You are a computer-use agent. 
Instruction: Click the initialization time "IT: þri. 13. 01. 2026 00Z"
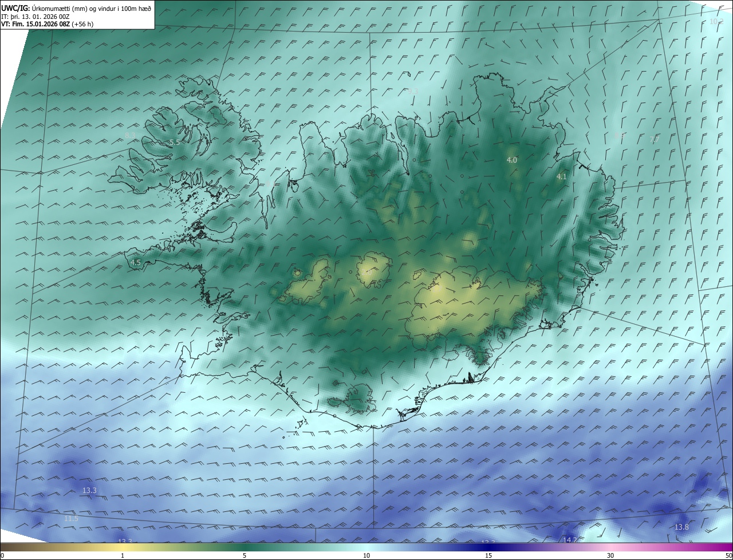point(36,16)
